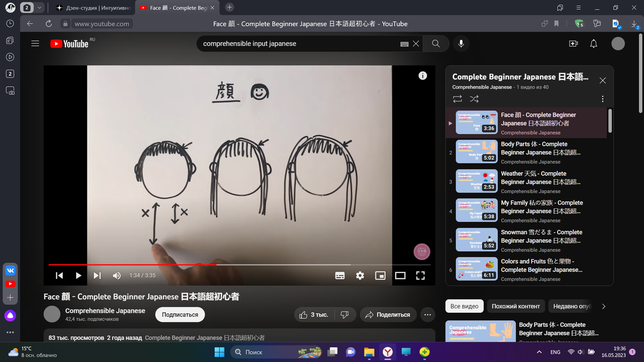Open the Windows Start menu
644x362 pixels.
(219, 352)
